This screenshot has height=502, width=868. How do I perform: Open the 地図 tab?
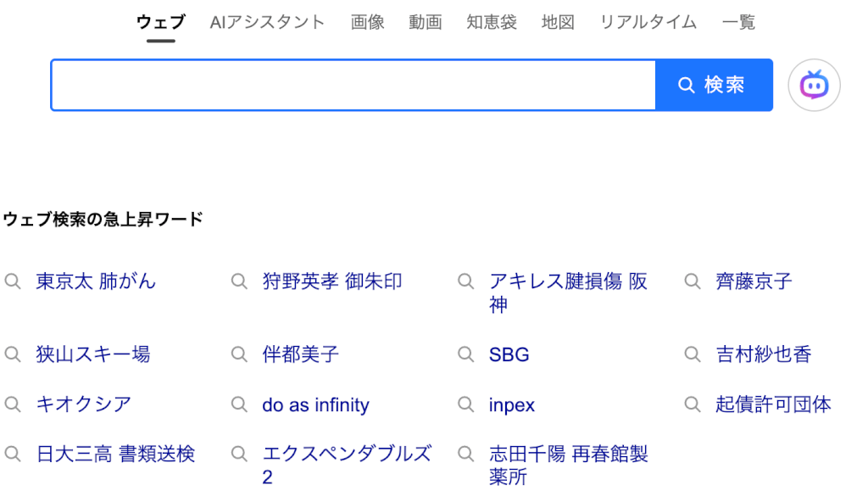point(558,22)
